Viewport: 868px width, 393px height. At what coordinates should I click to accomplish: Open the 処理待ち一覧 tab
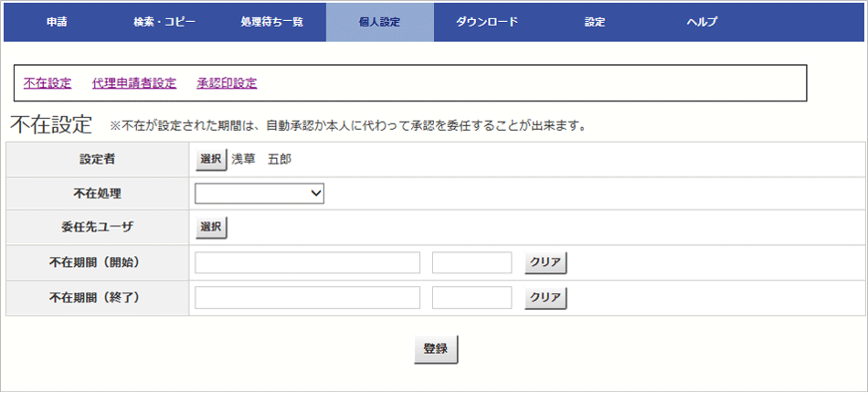tap(271, 22)
